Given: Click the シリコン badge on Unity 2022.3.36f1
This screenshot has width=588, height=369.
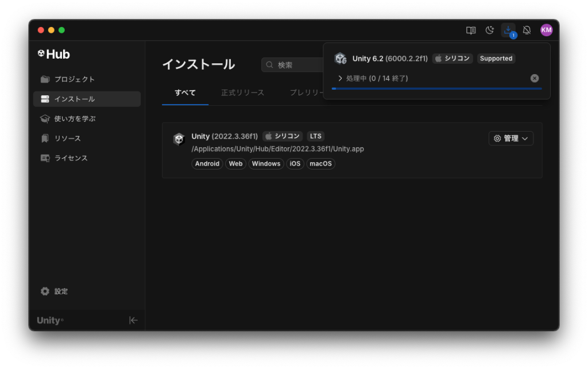Looking at the screenshot, I should (x=283, y=136).
